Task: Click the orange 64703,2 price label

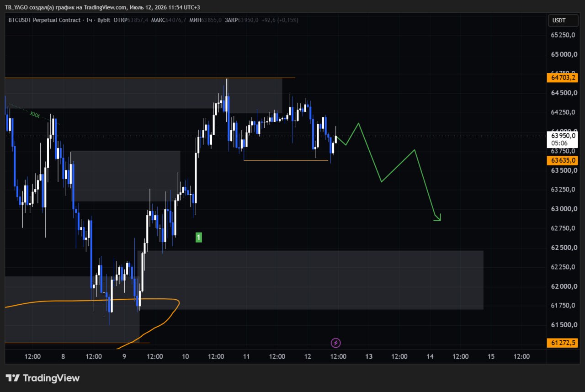Action: coord(562,78)
